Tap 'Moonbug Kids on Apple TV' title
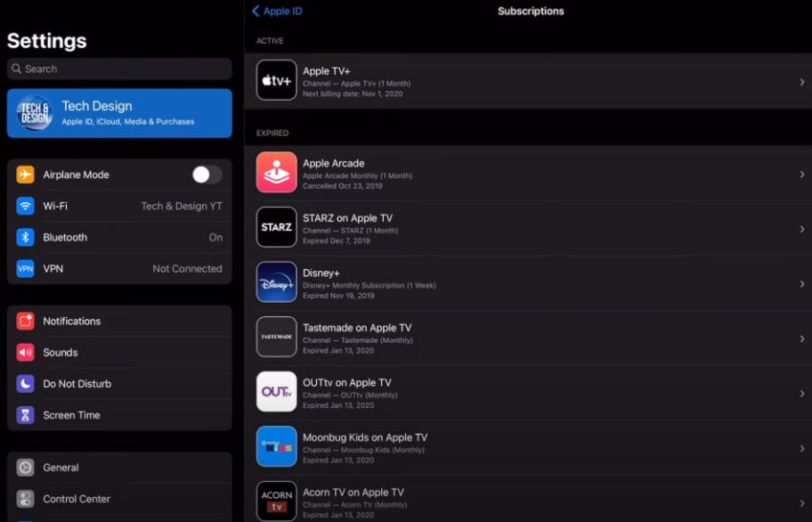 pyautogui.click(x=365, y=438)
